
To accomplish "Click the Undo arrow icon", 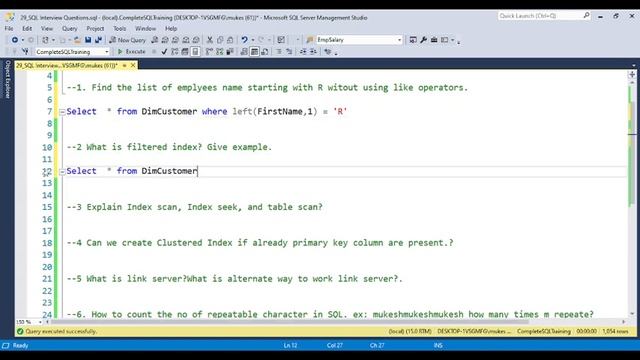I will (x=244, y=40).
